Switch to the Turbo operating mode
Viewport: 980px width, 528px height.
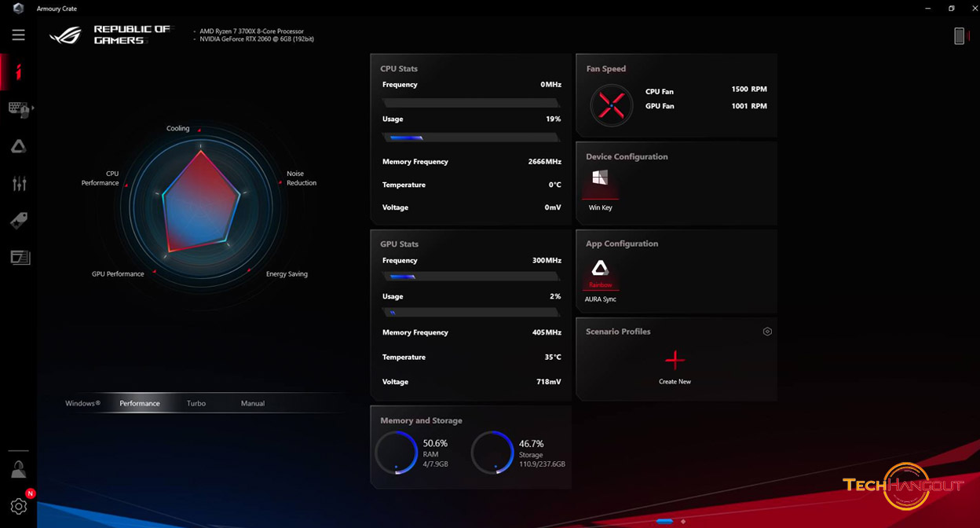(x=196, y=404)
